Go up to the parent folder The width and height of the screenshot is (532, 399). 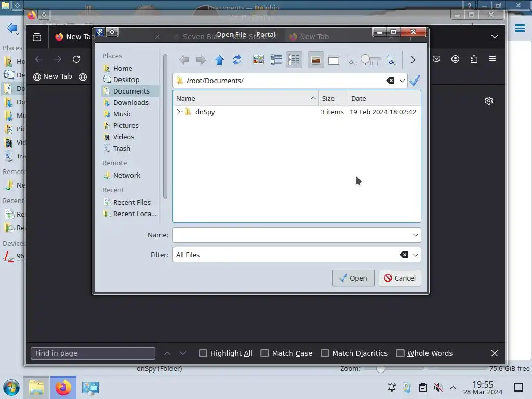[x=219, y=60]
